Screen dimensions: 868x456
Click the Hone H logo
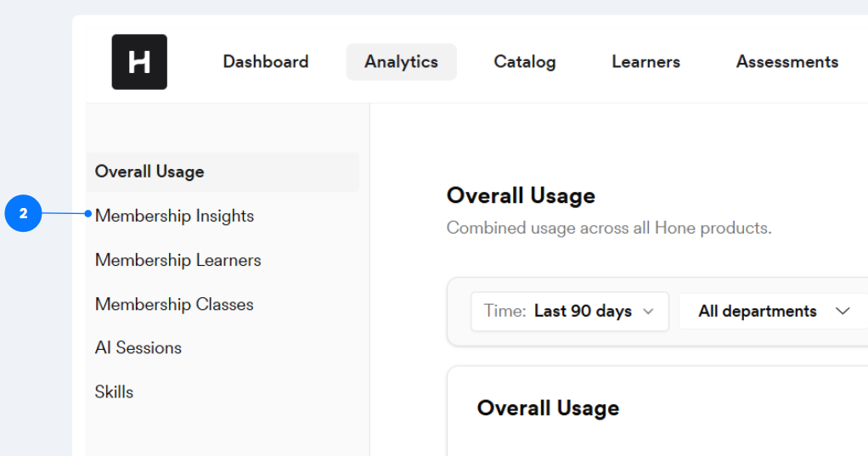(139, 62)
